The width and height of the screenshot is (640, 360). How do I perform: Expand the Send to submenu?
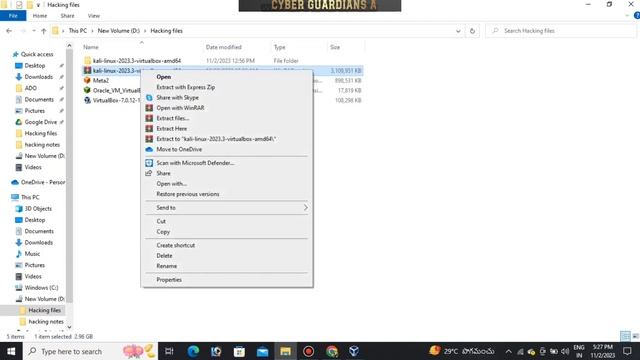tap(227, 208)
